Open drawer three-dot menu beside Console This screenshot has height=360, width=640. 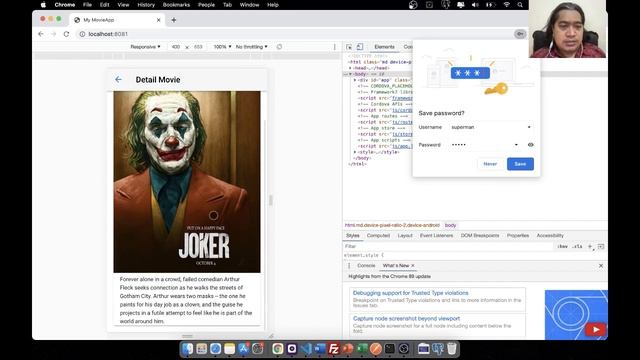[x=349, y=266]
